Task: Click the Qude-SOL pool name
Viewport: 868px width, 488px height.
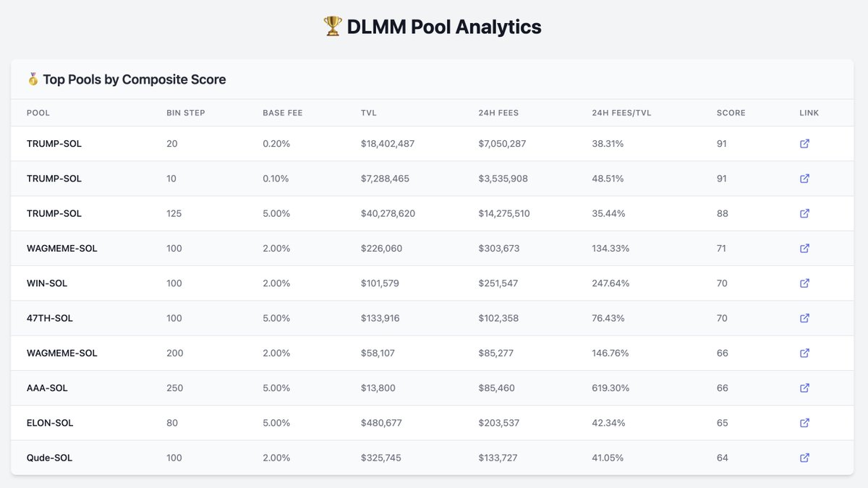Action: pos(49,458)
